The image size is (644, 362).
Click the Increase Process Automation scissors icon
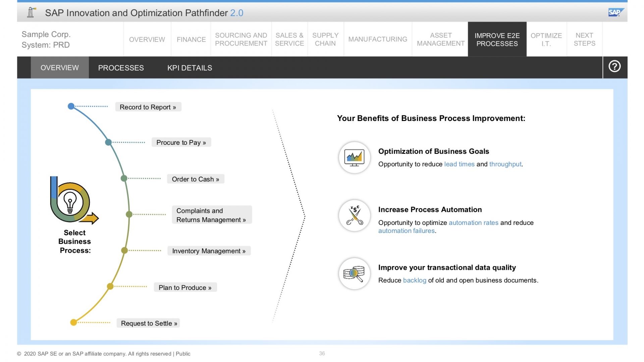354,215
